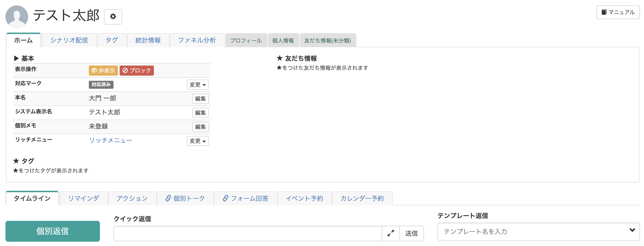Click the green 個別返信 button

[53, 231]
